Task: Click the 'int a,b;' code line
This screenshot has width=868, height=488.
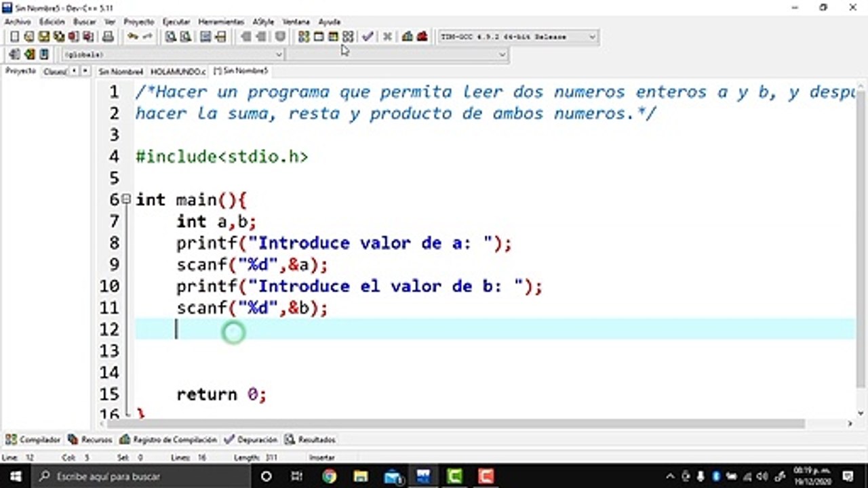Action: [x=216, y=222]
